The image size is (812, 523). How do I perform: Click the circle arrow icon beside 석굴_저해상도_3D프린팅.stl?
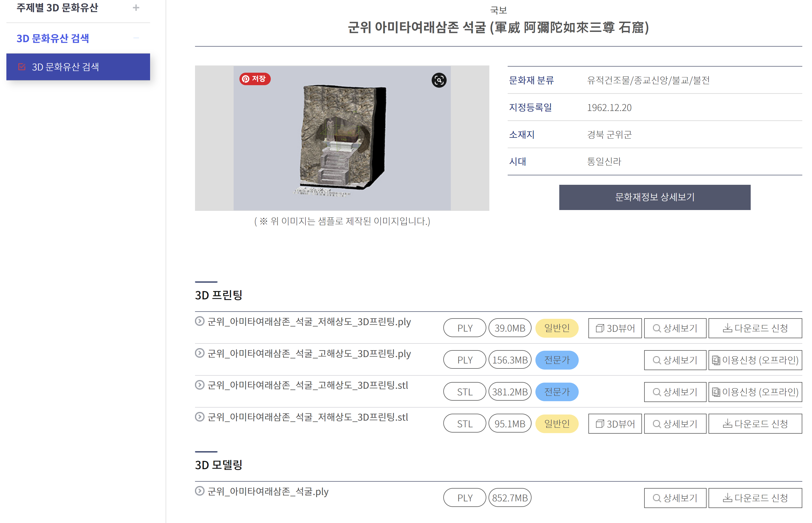(200, 417)
